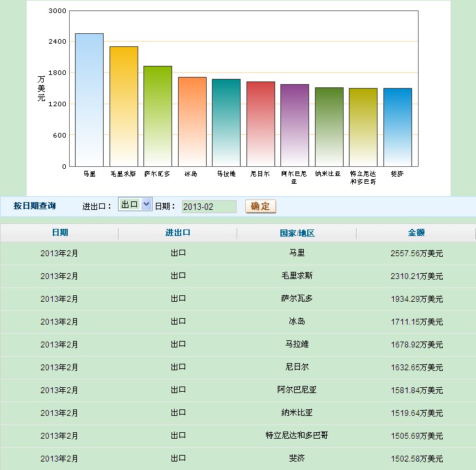Click the amount 1711.15万美元
The width and height of the screenshot is (476, 470).
pos(417,321)
